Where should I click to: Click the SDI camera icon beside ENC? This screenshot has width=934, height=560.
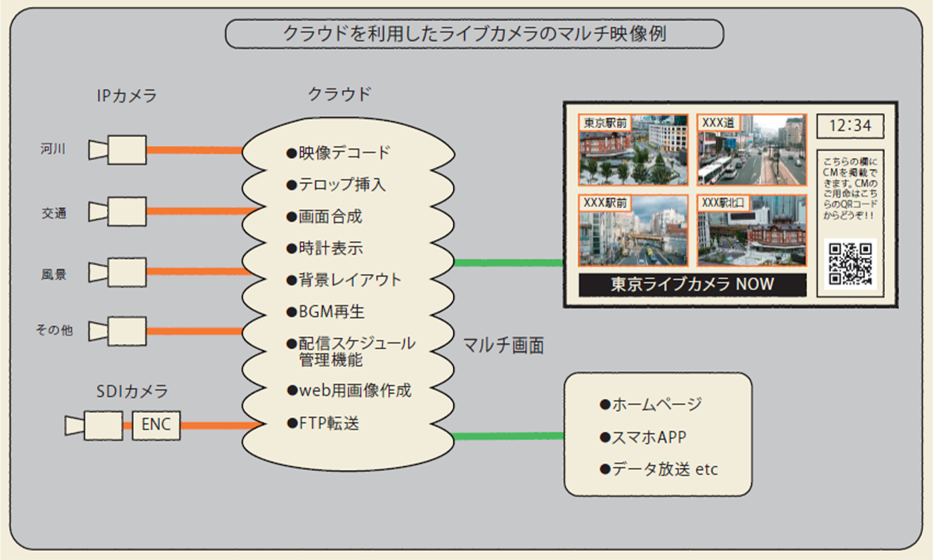click(x=94, y=425)
